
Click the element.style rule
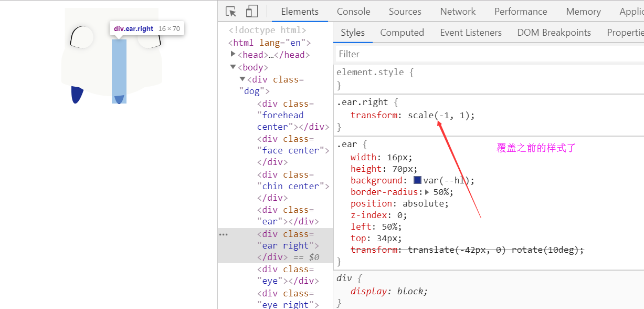click(370, 73)
